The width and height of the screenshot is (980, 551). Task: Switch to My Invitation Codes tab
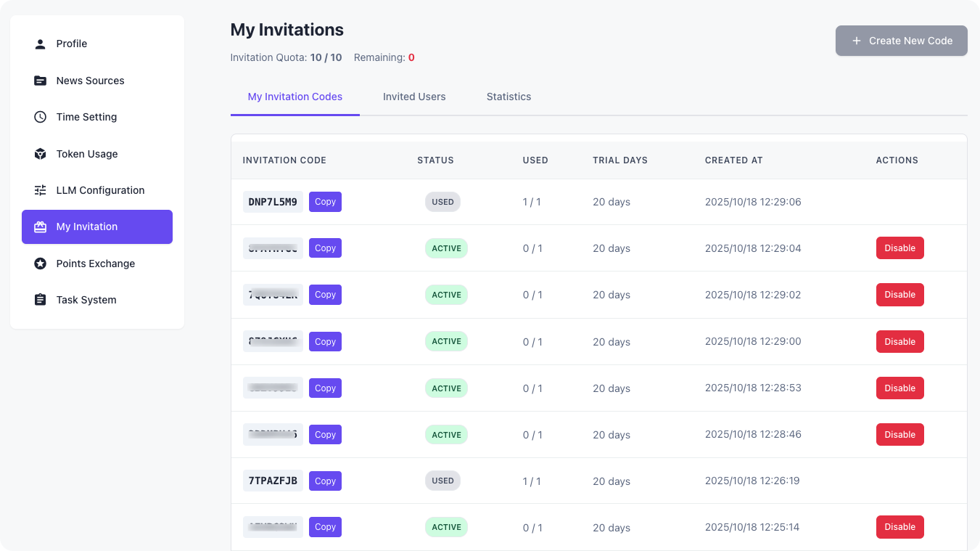click(295, 97)
